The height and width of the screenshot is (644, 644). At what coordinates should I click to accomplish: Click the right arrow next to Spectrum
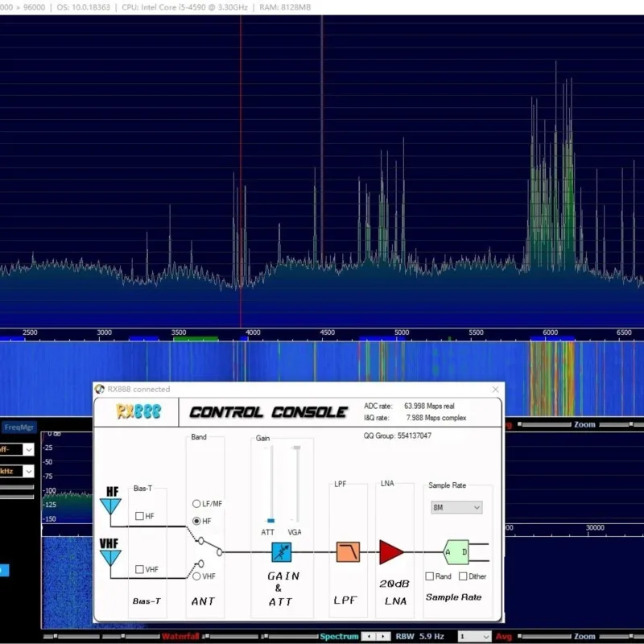coord(383,636)
